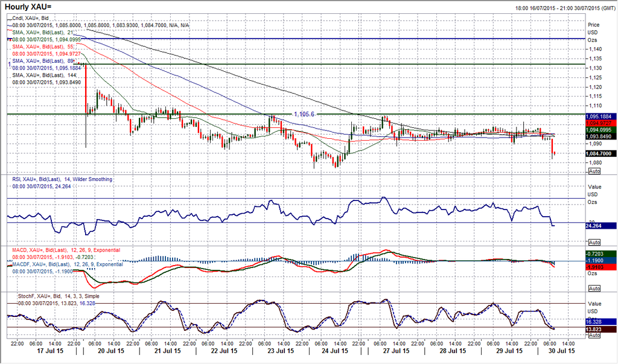The height and width of the screenshot is (364, 618).
Task: Click the '30 Jul 15' date label
Action: tap(561, 351)
